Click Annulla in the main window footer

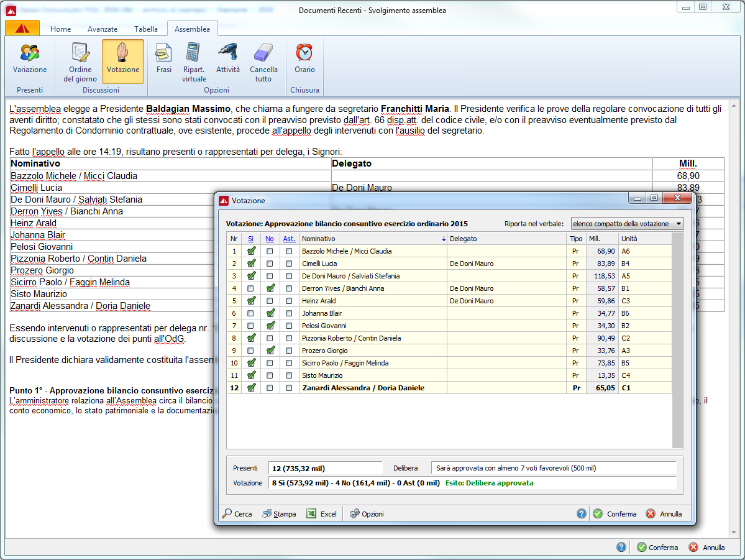(707, 547)
